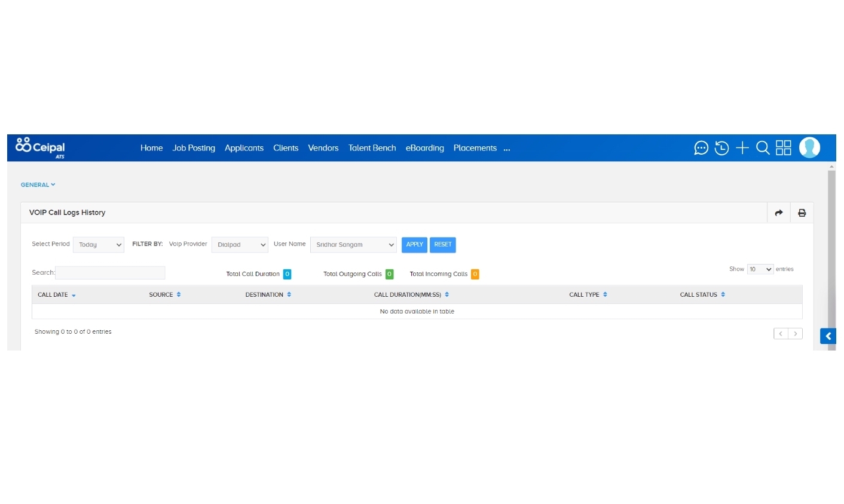This screenshot has width=844, height=504.
Task: Click the Total Incoming Calls orange badge
Action: point(475,274)
